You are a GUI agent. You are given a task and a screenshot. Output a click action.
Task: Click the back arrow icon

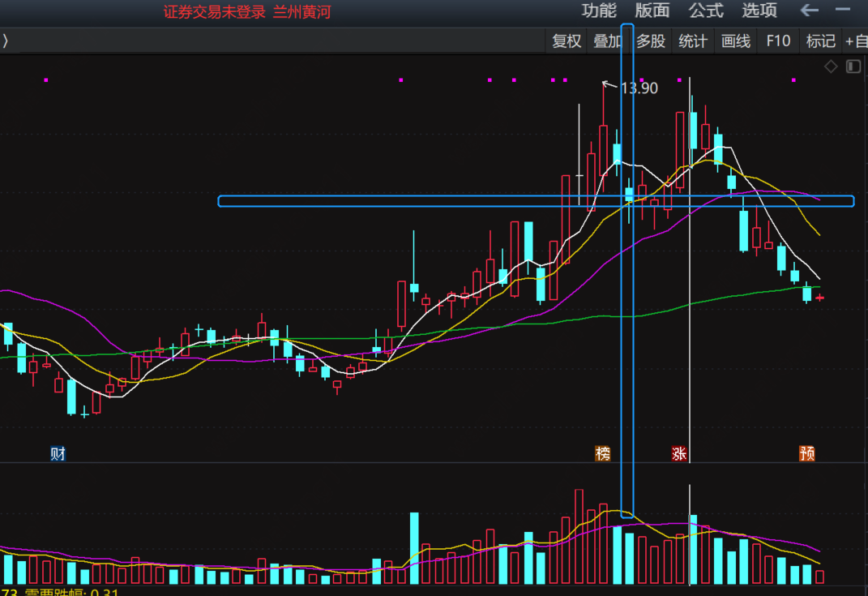pyautogui.click(x=810, y=10)
